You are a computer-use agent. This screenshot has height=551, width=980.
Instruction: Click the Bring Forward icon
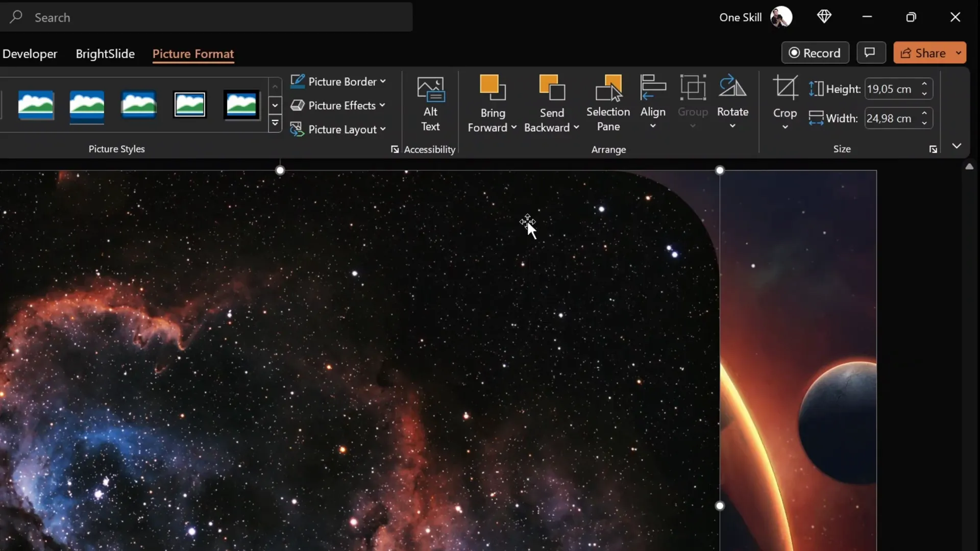pos(493,88)
